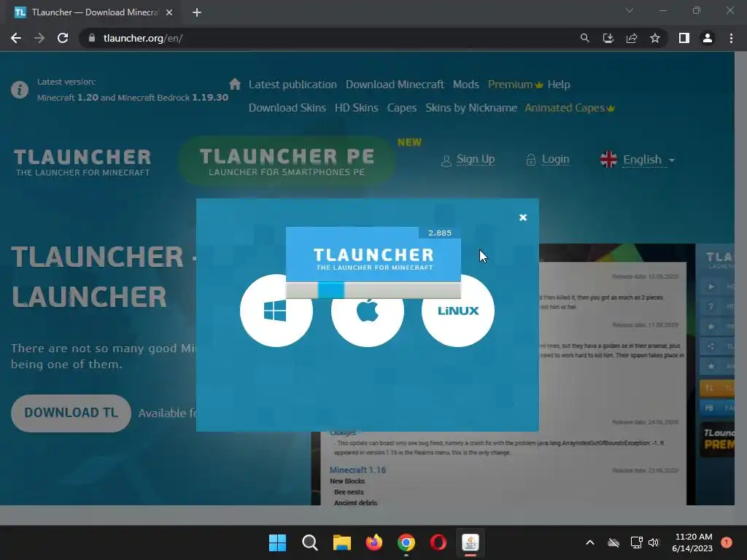
Task: Click the DOWNLOAD TL button
Action: (x=71, y=413)
